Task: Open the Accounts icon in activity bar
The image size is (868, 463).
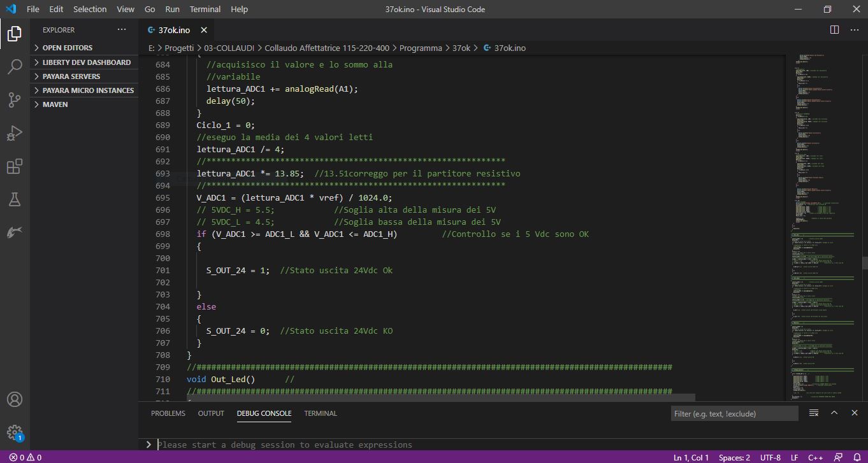Action: pyautogui.click(x=14, y=399)
